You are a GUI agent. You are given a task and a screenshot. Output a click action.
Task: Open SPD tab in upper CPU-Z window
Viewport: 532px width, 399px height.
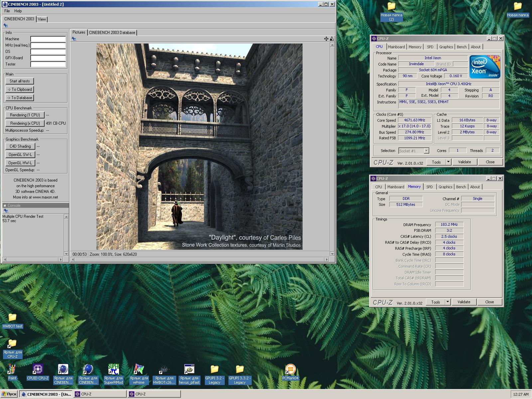430,47
